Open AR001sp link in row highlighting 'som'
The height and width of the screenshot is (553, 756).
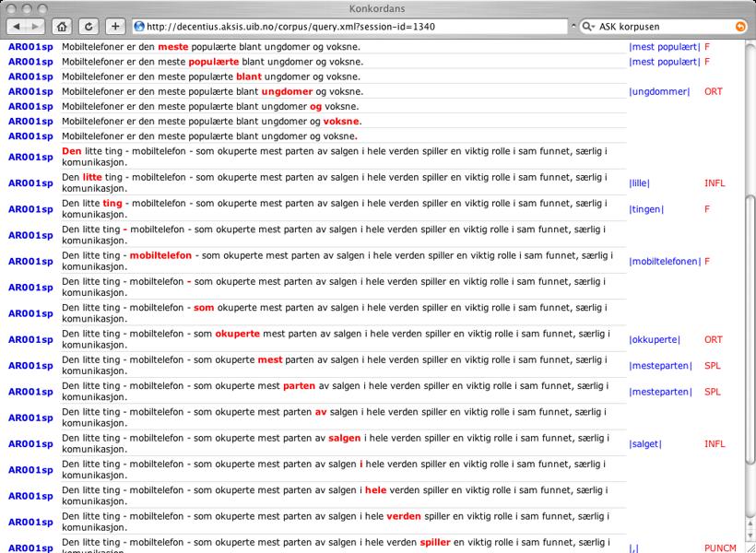pos(30,313)
